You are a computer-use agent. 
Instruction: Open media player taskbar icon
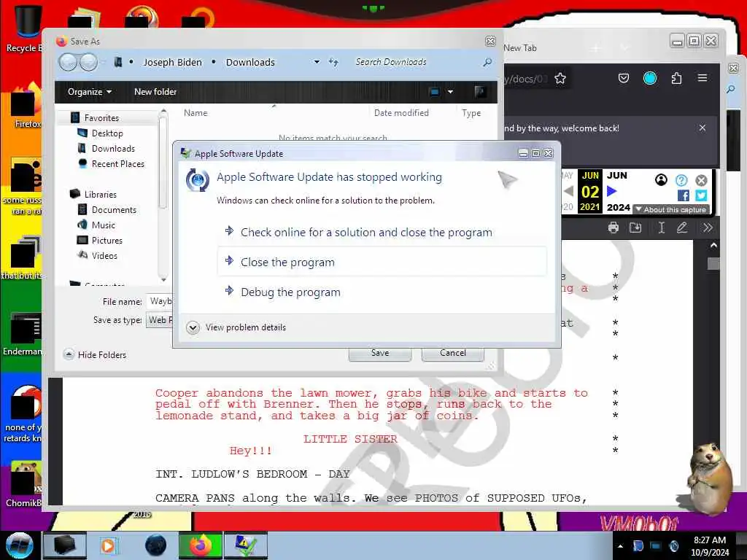[108, 545]
